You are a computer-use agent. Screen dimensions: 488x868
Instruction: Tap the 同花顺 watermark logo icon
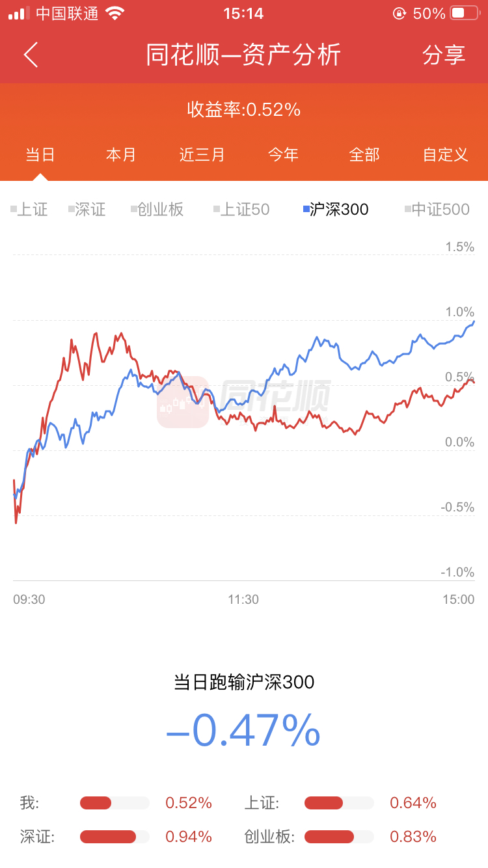183,402
